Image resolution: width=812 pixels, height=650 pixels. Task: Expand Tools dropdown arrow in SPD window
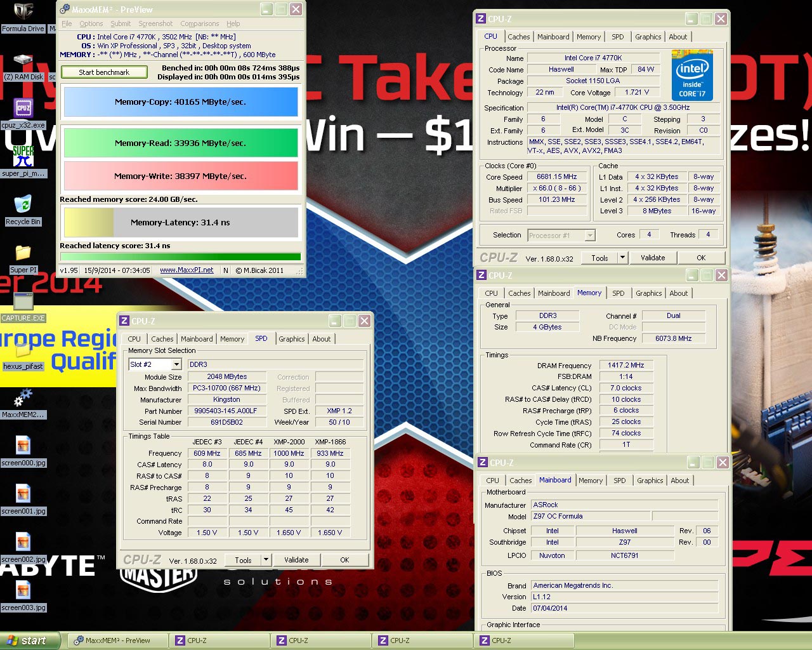coord(266,560)
